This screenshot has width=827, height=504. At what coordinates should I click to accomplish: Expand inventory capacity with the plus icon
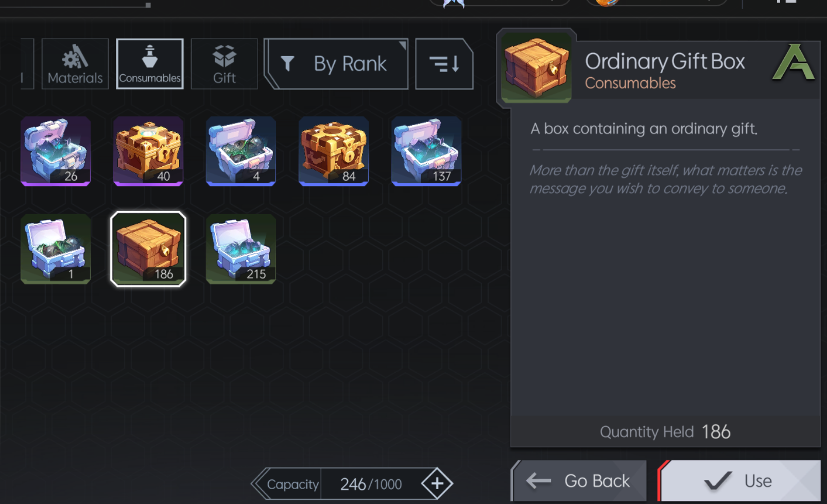pos(437,483)
